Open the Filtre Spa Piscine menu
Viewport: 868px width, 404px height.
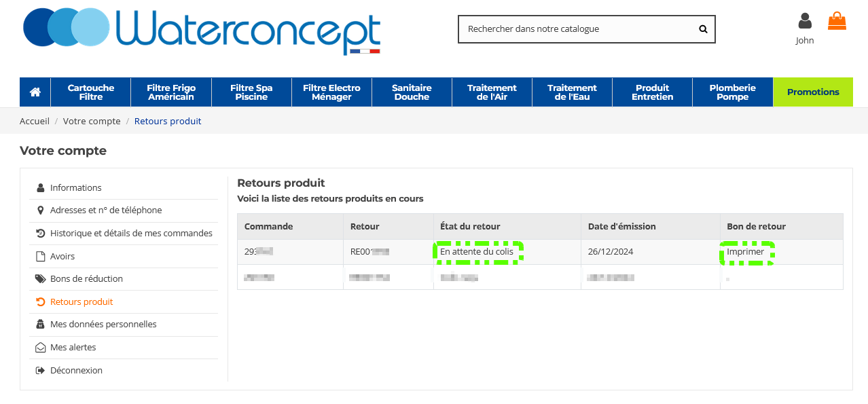click(251, 92)
